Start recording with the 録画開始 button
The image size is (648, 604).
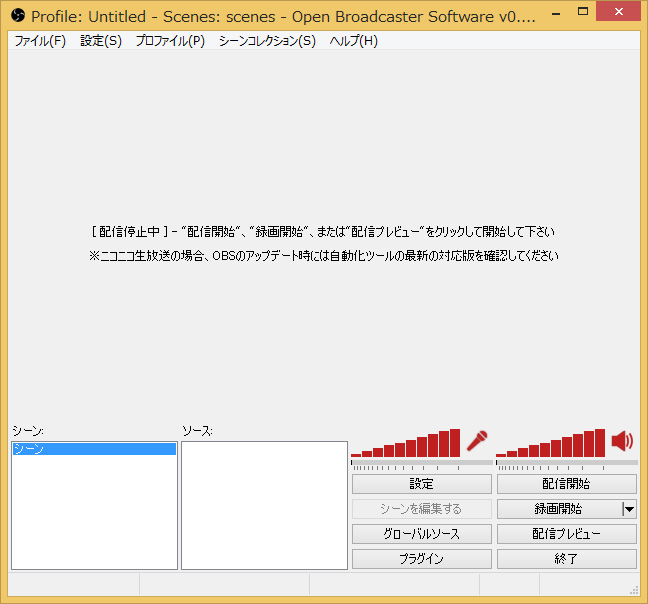pyautogui.click(x=559, y=509)
